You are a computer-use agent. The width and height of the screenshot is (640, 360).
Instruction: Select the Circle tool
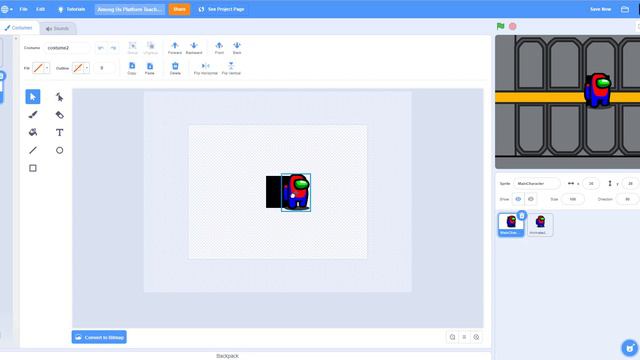[x=60, y=150]
